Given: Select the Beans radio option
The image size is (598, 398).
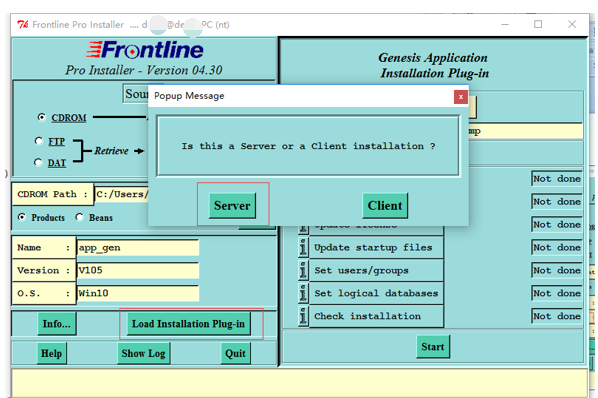Looking at the screenshot, I should tap(79, 217).
